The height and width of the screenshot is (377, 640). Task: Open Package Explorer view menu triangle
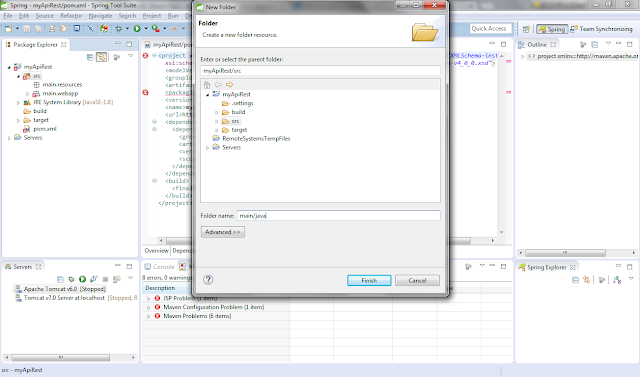[131, 56]
